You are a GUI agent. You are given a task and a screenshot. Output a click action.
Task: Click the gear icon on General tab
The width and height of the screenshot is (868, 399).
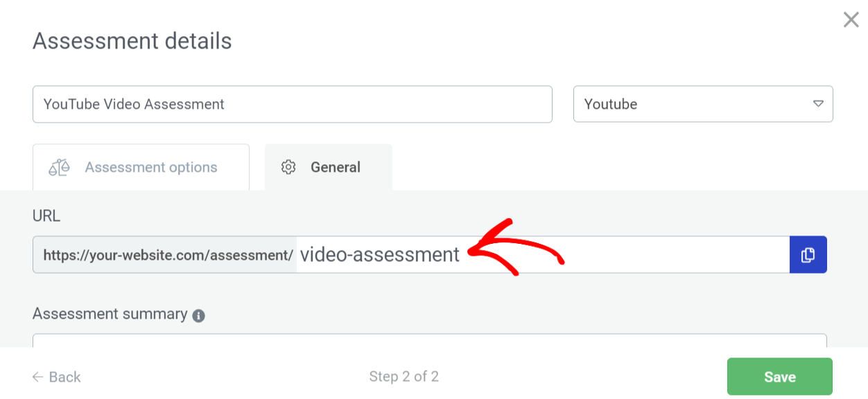pos(288,168)
